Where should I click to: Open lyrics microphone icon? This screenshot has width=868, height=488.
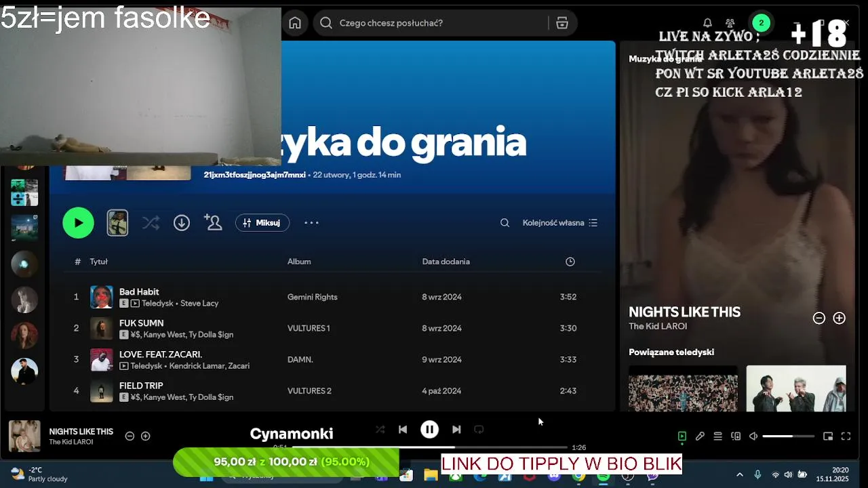[x=700, y=436]
